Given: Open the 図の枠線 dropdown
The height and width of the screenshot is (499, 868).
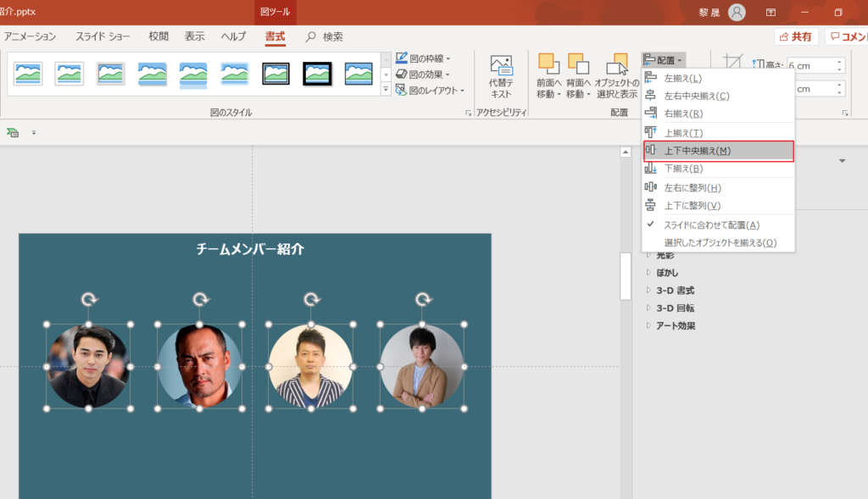Looking at the screenshot, I should [423, 58].
